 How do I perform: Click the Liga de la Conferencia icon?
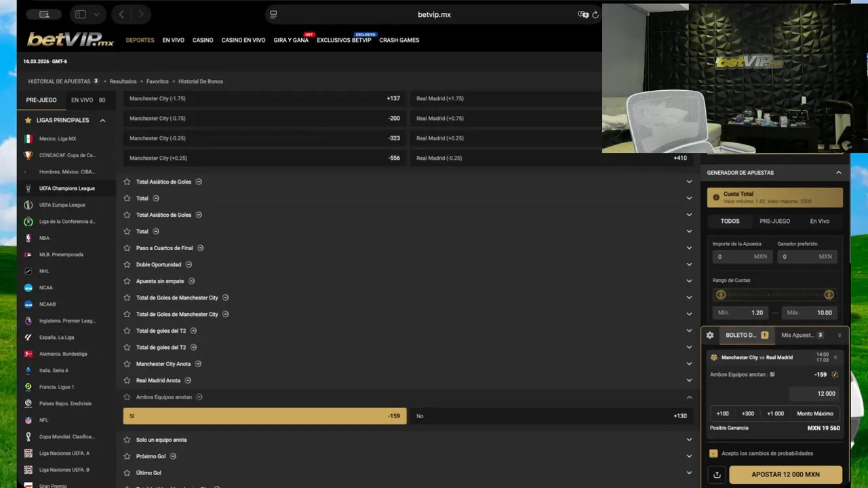[28, 222]
